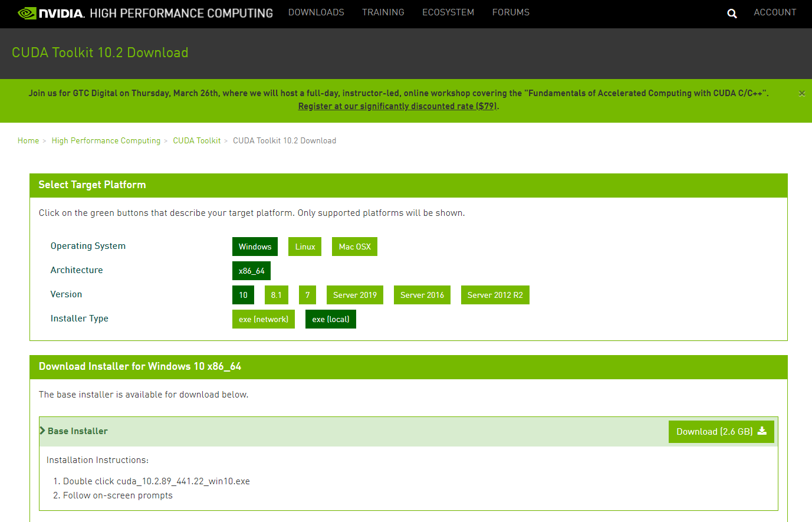Screen dimensions: 812x522
Task: Open the TRAINING menu
Action: (383, 12)
